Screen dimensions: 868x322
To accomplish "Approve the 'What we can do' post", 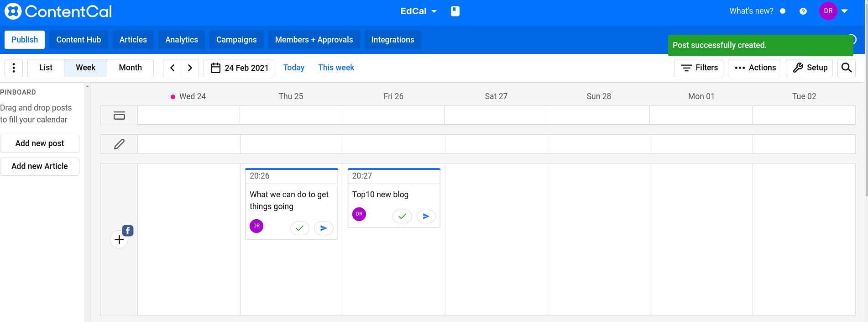I will (x=299, y=228).
